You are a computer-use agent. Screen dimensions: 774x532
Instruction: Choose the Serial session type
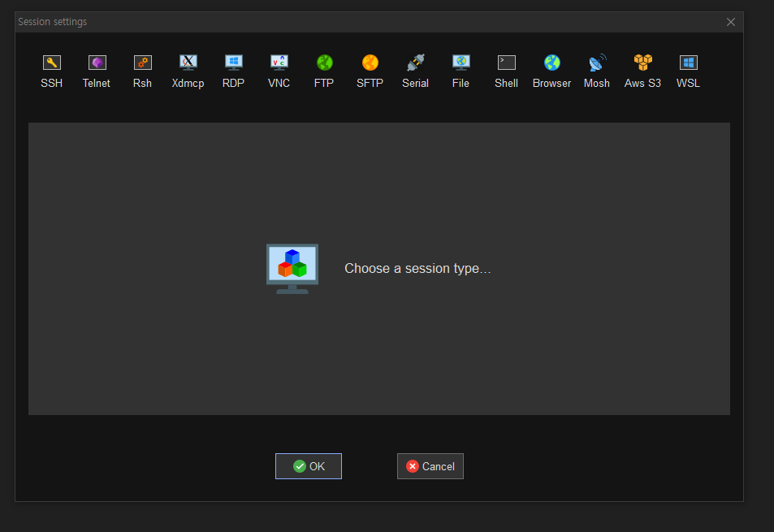point(415,71)
